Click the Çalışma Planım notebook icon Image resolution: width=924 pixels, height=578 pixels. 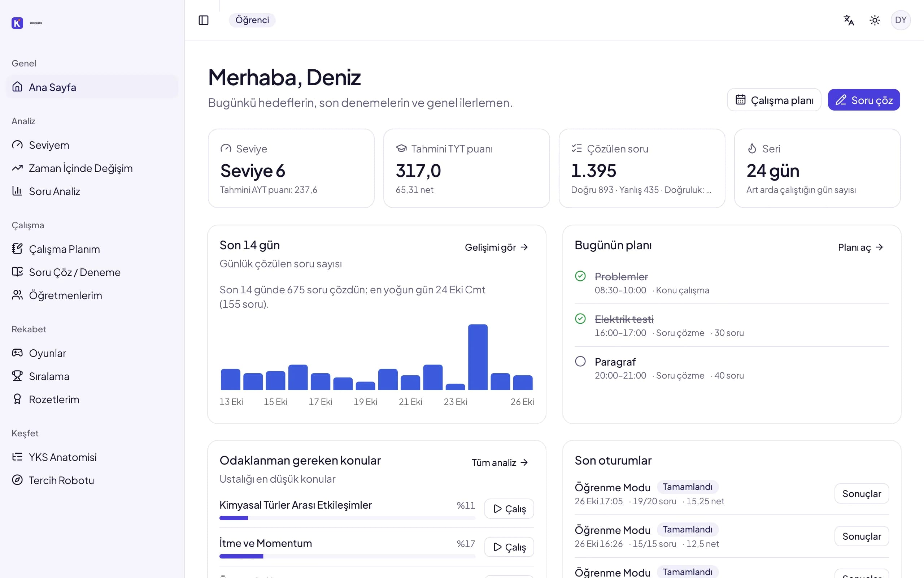click(17, 249)
